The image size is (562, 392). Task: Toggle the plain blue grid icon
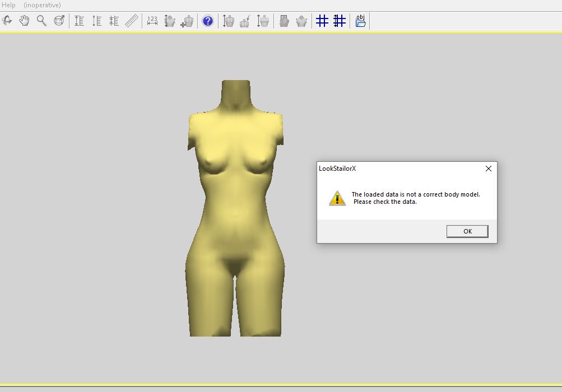322,21
